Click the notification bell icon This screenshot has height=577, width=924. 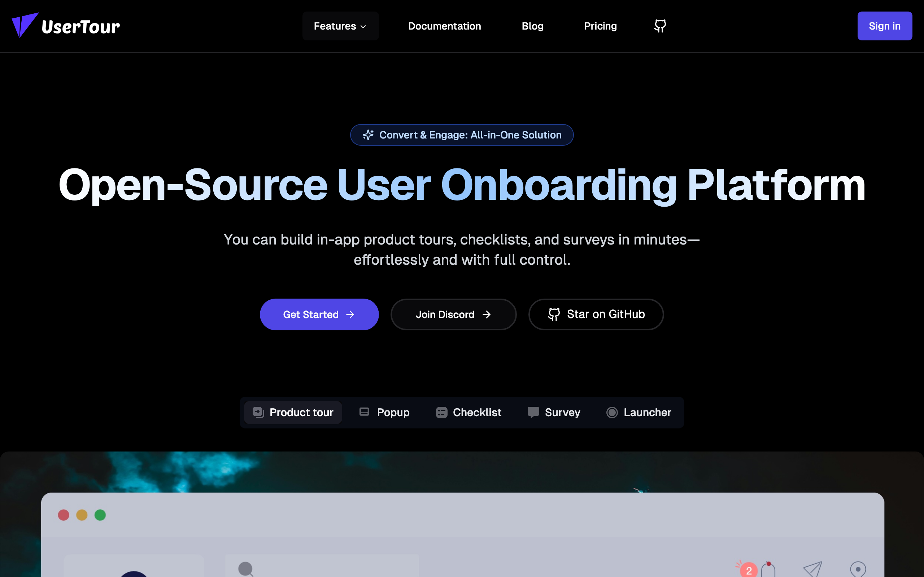[x=768, y=570]
